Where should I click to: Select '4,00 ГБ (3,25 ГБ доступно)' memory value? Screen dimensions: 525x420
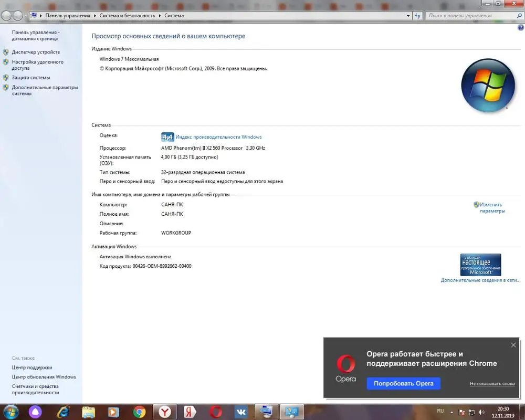click(x=190, y=157)
